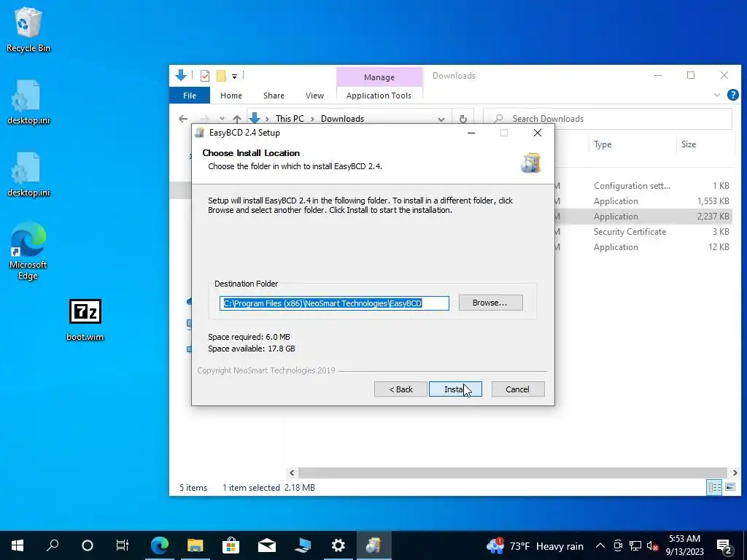This screenshot has height=560, width=747.
Task: Open File Explorer from taskbar
Action: [195, 545]
